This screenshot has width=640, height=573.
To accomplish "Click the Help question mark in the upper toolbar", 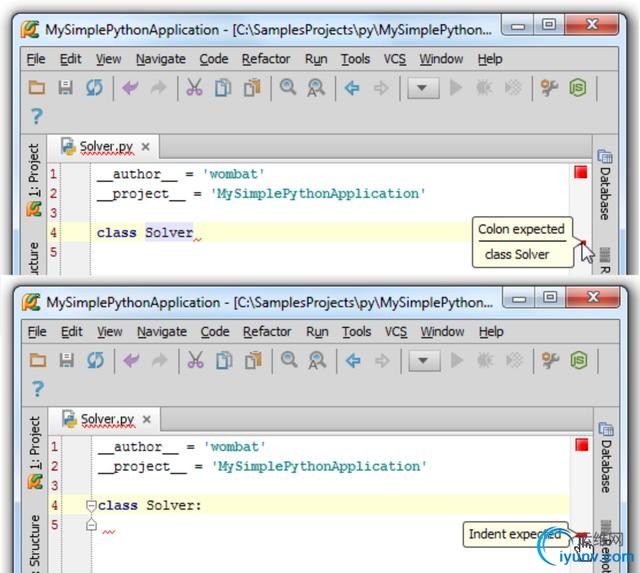I will 37,116.
